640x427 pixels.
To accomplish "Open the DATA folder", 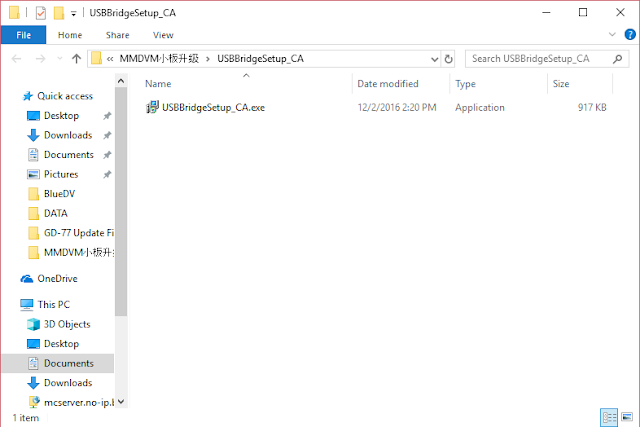I will coord(56,214).
